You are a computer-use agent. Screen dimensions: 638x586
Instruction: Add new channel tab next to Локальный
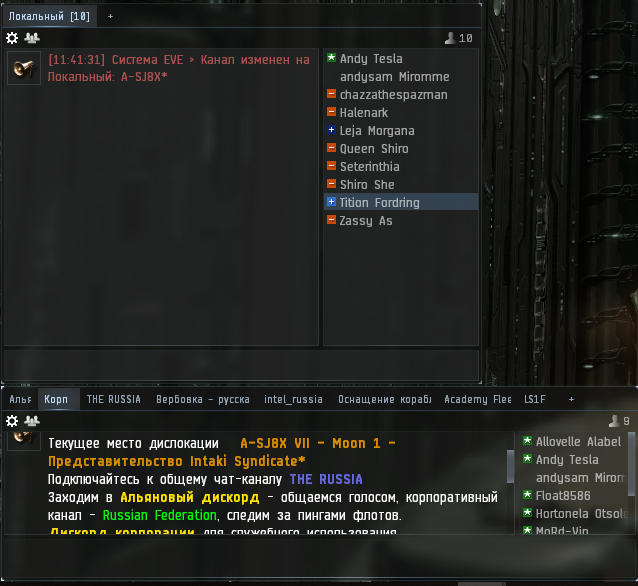(x=110, y=16)
